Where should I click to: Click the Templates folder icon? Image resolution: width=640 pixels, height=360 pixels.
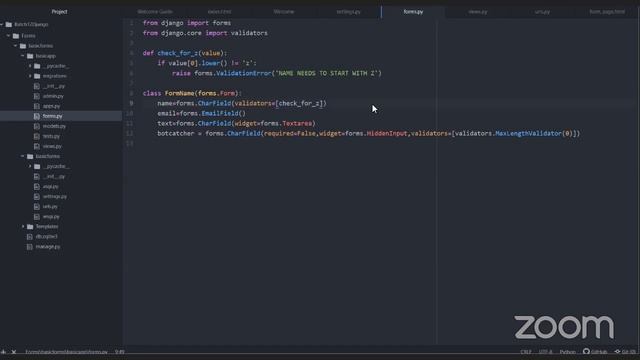[x=30, y=227]
